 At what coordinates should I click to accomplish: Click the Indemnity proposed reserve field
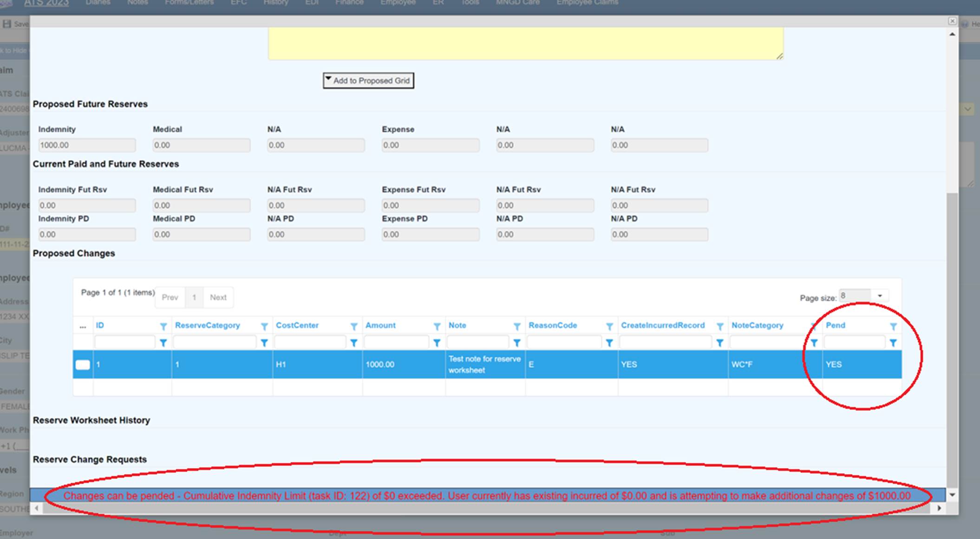pos(86,145)
